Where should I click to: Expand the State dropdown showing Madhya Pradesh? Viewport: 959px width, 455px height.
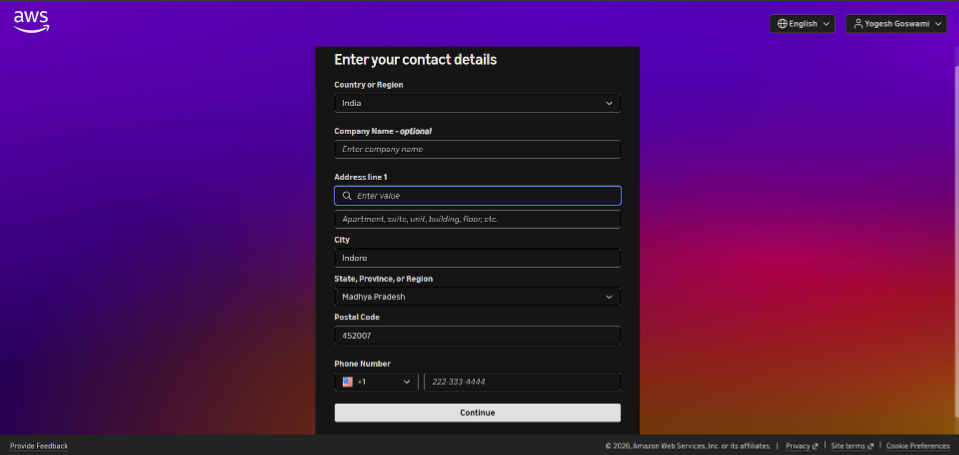(x=478, y=297)
